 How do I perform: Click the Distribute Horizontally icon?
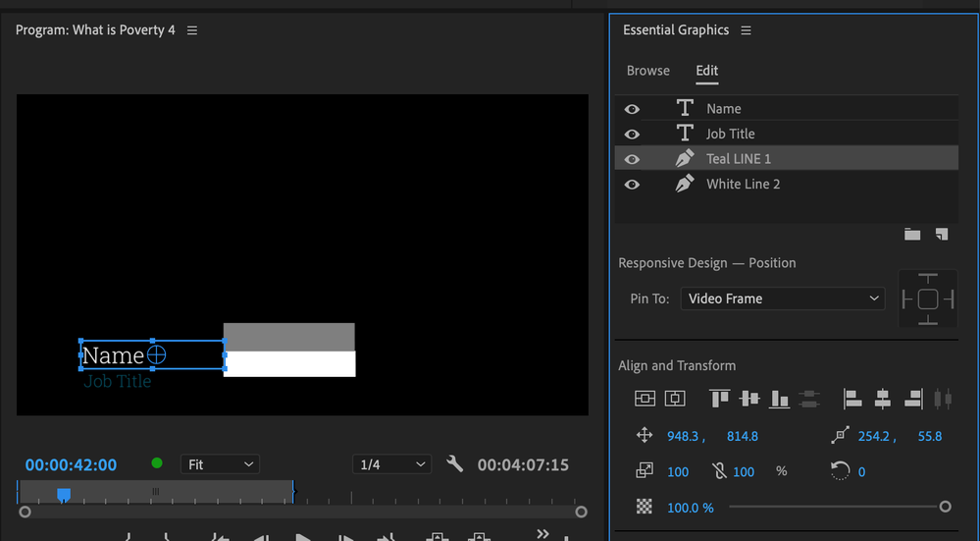pos(943,399)
